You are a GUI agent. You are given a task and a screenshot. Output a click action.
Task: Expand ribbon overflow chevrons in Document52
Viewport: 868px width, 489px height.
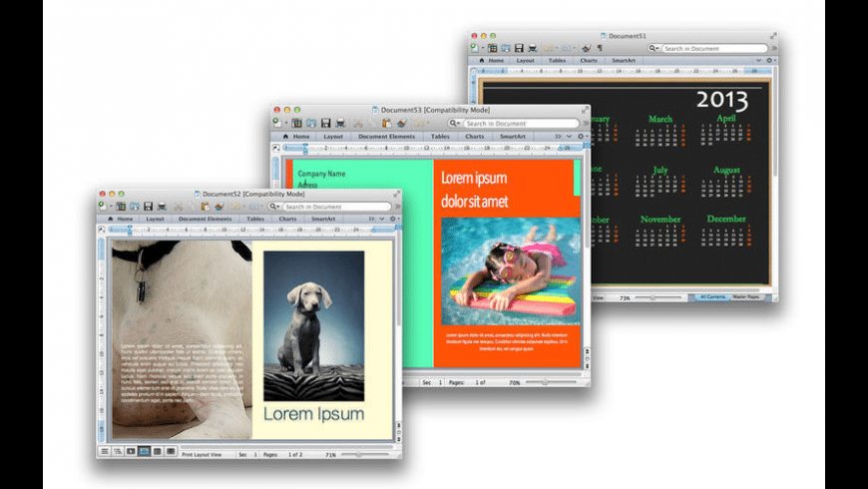371,219
